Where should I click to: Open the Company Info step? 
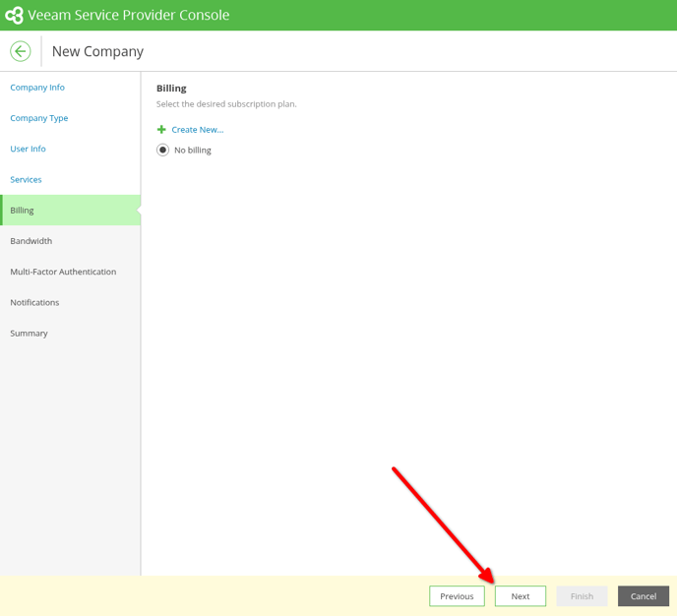(x=37, y=88)
